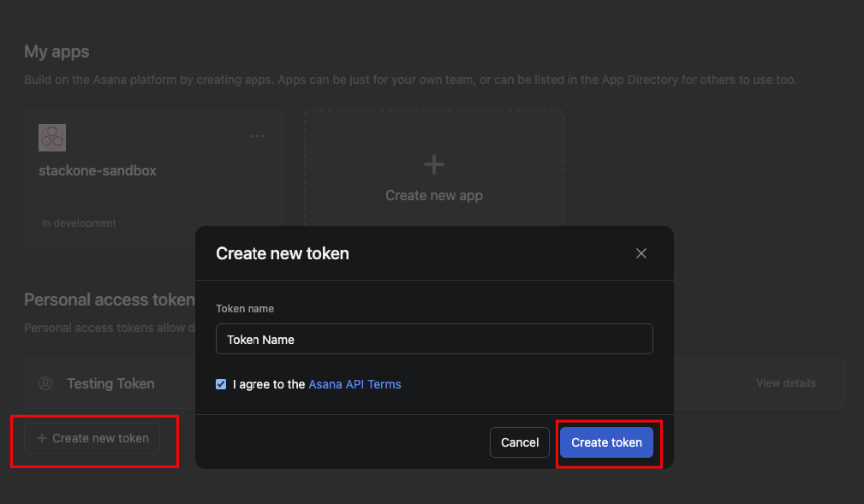Cancel the token creation dialog
Image resolution: width=864 pixels, height=504 pixels.
(x=519, y=442)
